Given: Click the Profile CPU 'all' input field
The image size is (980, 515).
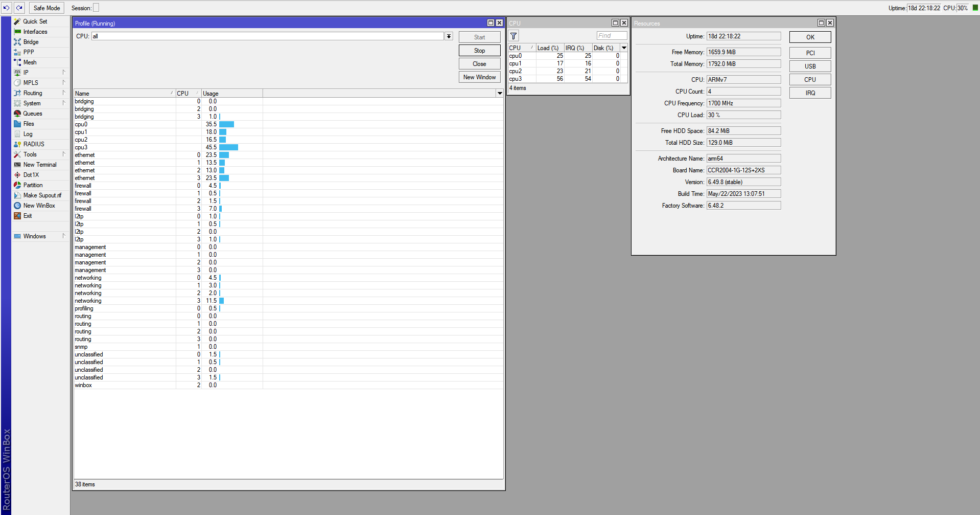Looking at the screenshot, I should pos(268,36).
